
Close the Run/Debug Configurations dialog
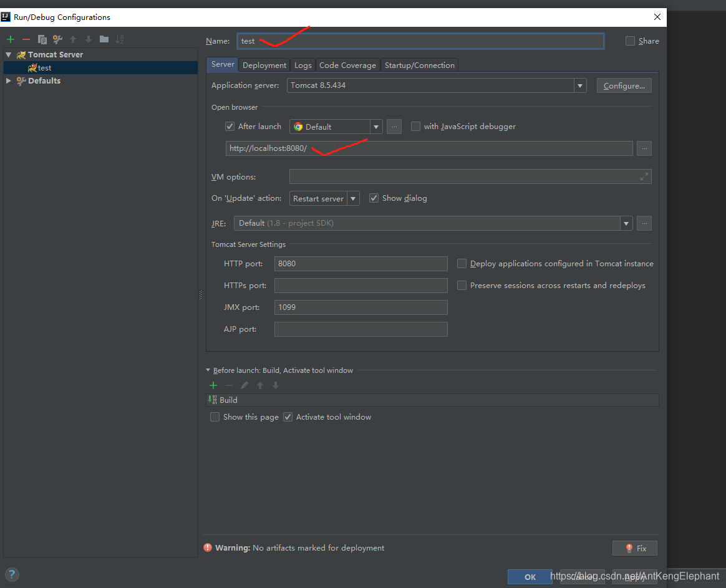tap(657, 17)
